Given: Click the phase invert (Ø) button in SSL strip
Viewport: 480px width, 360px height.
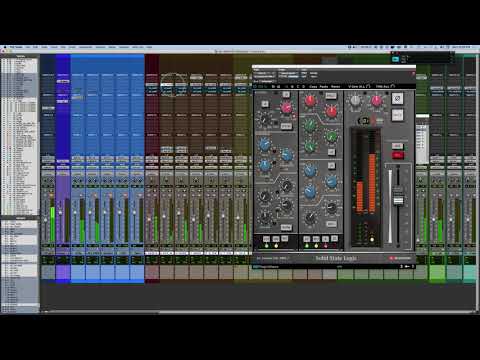Looking at the screenshot, I should point(397,99).
